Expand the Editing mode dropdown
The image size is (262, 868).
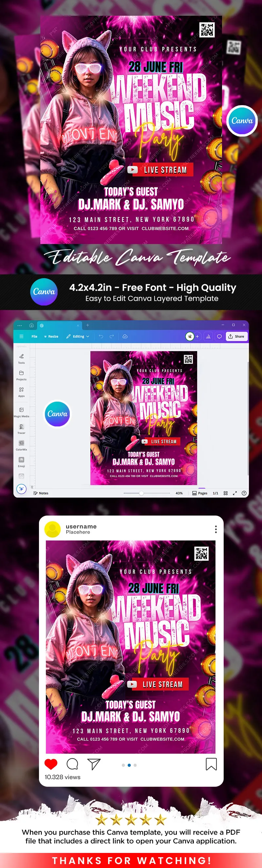78,336
